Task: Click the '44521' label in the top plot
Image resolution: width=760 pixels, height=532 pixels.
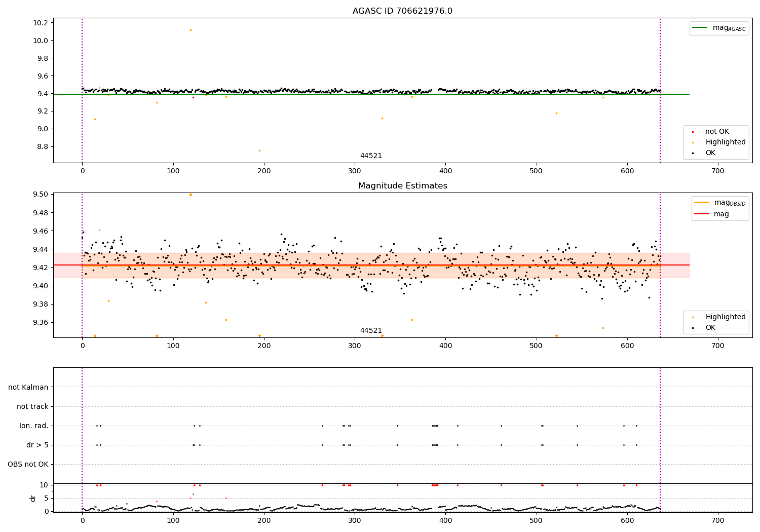Action: point(371,156)
